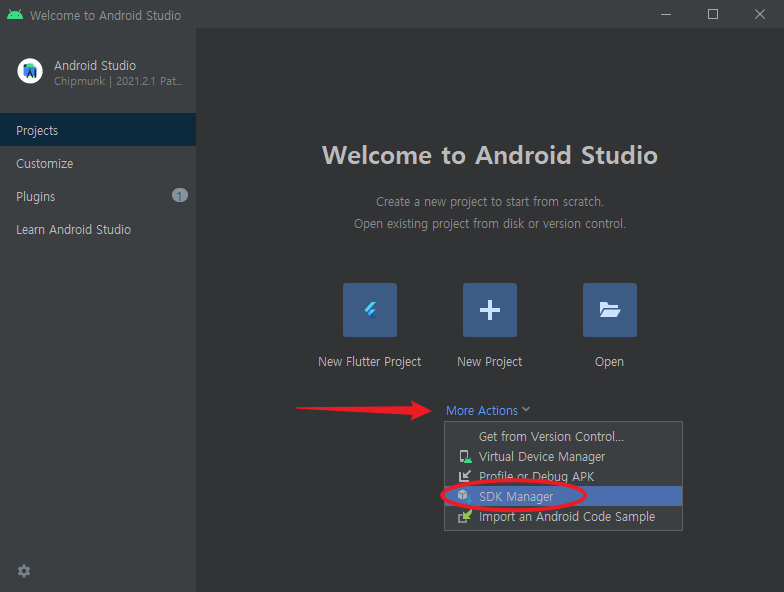Screen dimensions: 784x592
Task: Maximize the Android Studio window
Action: point(713,14)
